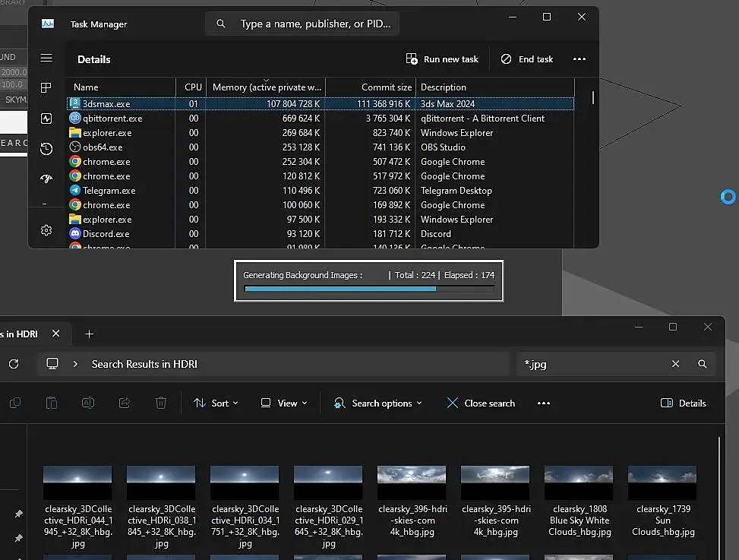
Task: Click the obs64.exe application icon
Action: tap(75, 147)
